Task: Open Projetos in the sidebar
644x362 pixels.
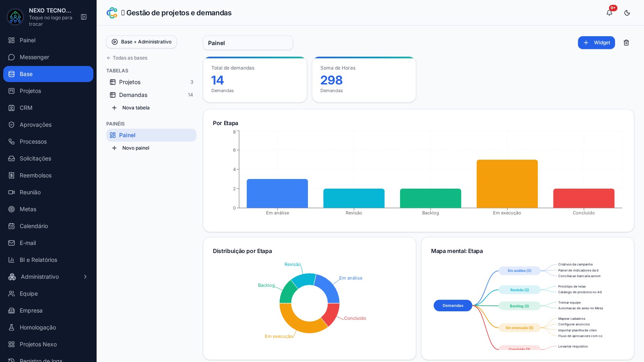Action: 48,91
